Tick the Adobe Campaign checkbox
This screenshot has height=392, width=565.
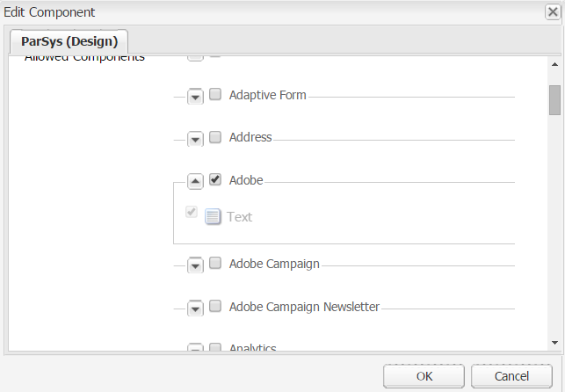point(215,263)
